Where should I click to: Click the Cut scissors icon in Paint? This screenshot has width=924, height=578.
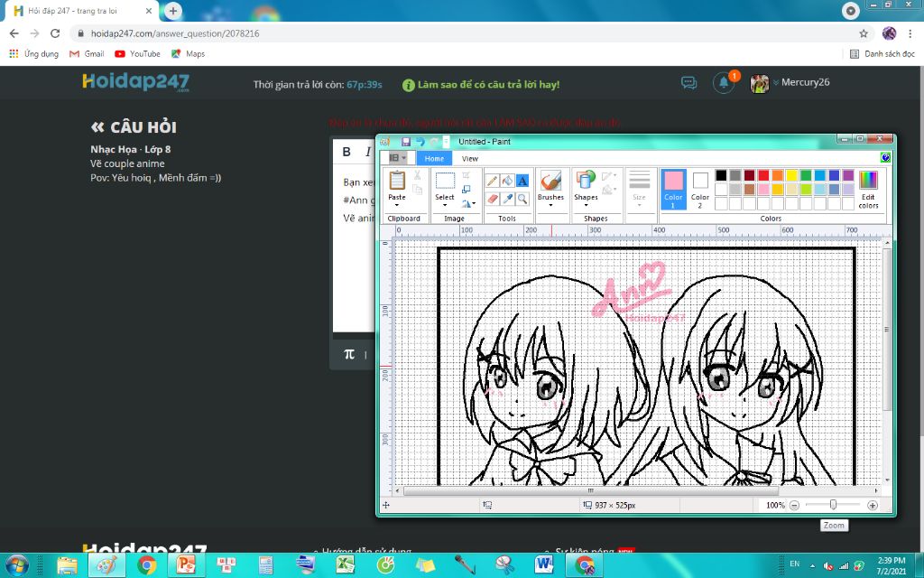417,175
